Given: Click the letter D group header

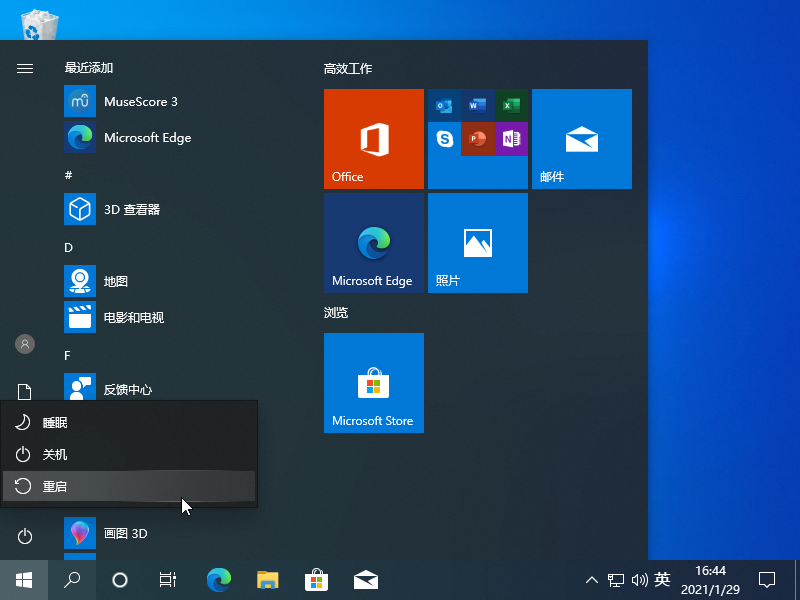Looking at the screenshot, I should (x=68, y=247).
